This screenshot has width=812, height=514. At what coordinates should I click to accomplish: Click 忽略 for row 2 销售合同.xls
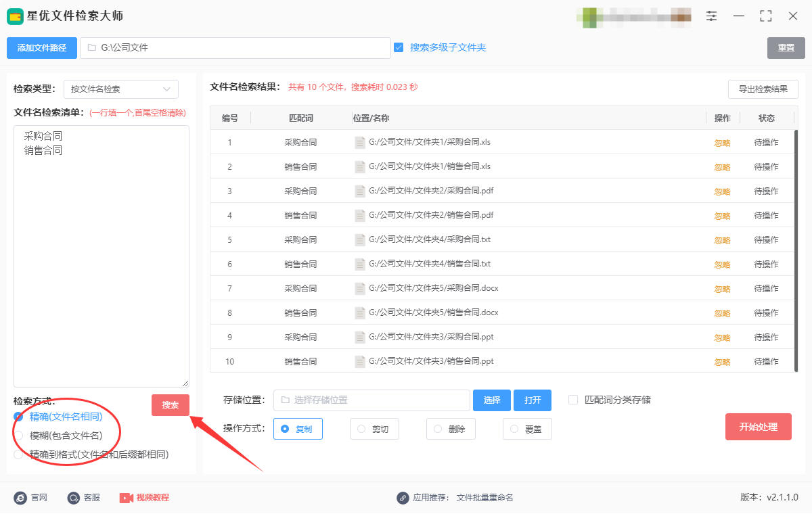[x=723, y=167]
